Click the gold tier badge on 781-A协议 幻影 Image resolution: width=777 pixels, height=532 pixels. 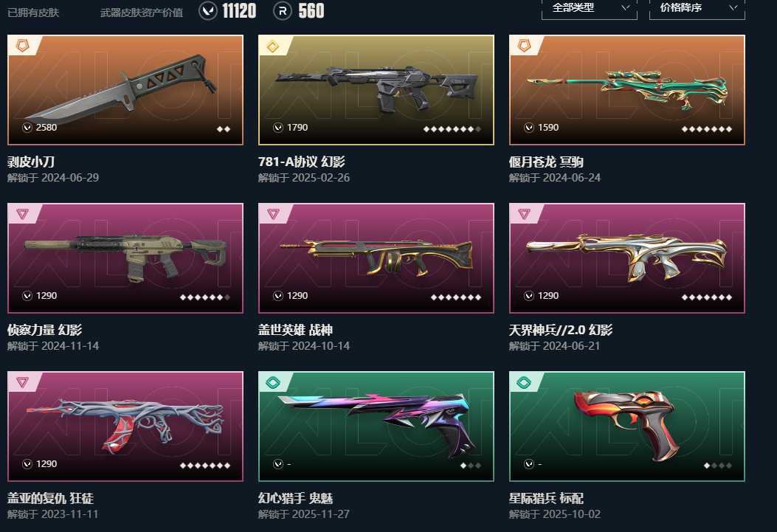click(273, 46)
